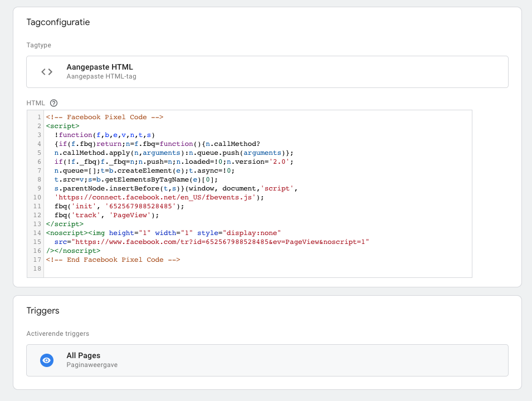Click the facebook.com/tr src URL line
The height and width of the screenshot is (401, 532).
pyautogui.click(x=211, y=242)
